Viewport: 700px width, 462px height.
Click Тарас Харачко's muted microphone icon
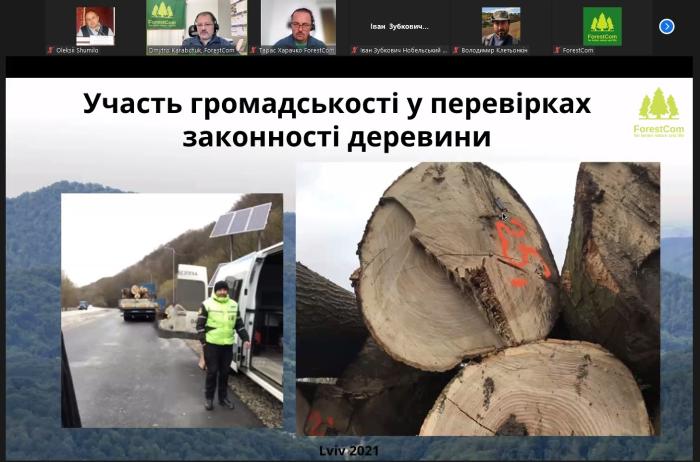tap(254, 50)
